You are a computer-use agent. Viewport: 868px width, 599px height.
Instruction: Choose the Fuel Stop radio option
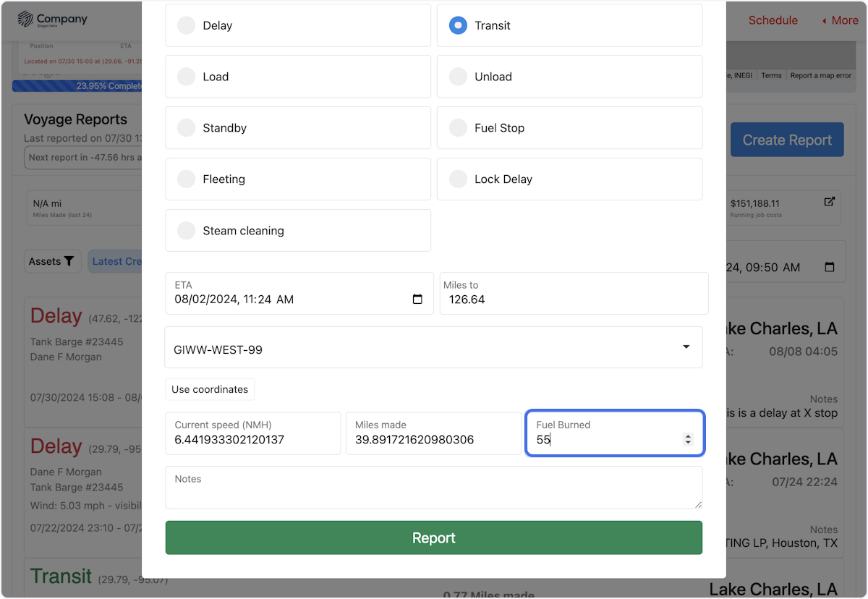458,128
